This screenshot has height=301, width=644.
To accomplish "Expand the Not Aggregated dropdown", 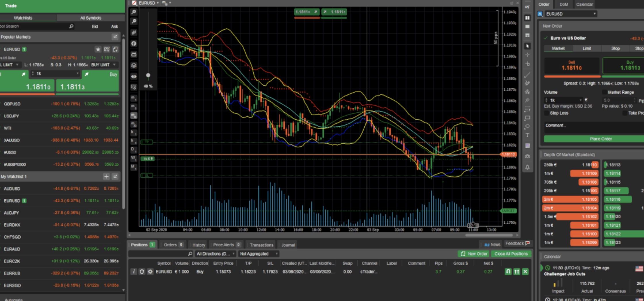I will tap(259, 254).
